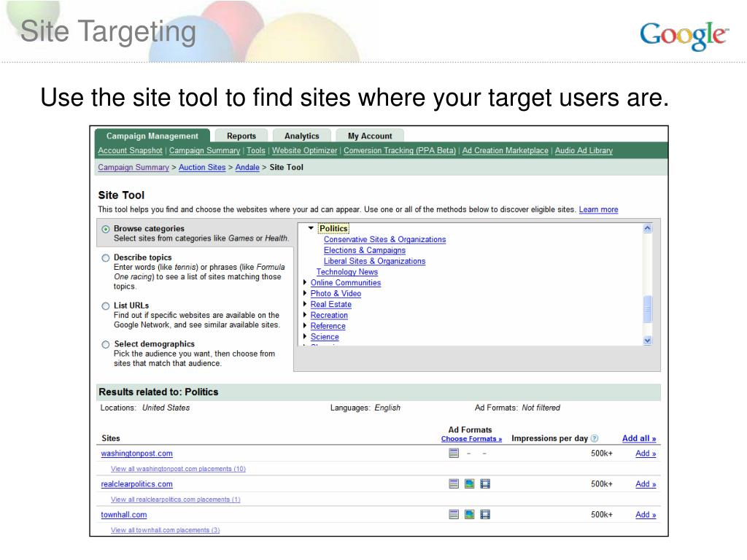Click the Choose Formats link
The width and height of the screenshot is (747, 560).
coord(471,439)
